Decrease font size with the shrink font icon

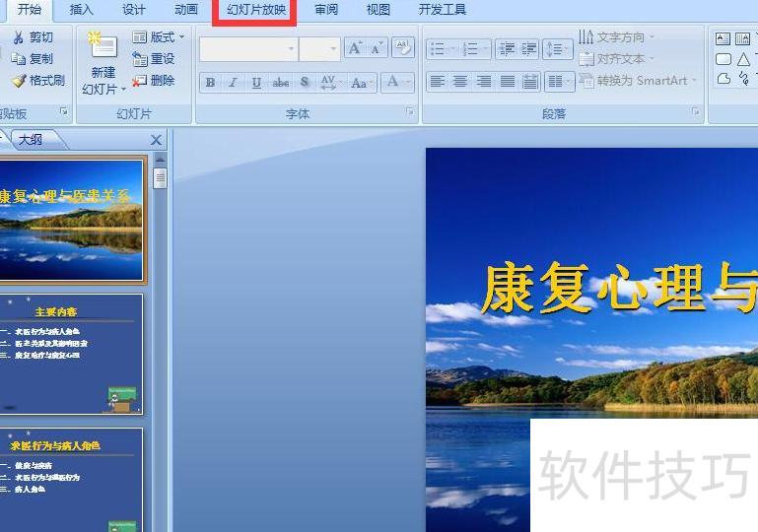(377, 48)
